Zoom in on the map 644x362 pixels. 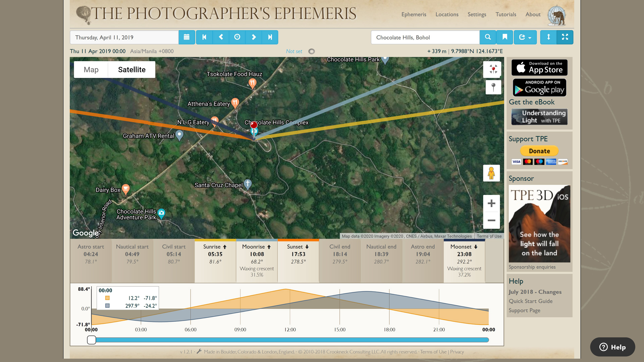pos(491,203)
